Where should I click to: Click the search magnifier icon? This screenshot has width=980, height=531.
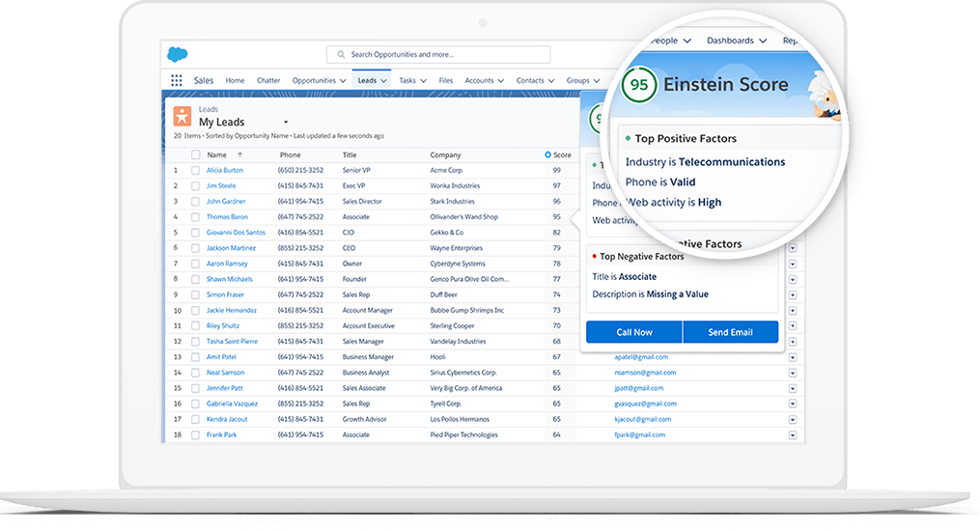pos(341,54)
